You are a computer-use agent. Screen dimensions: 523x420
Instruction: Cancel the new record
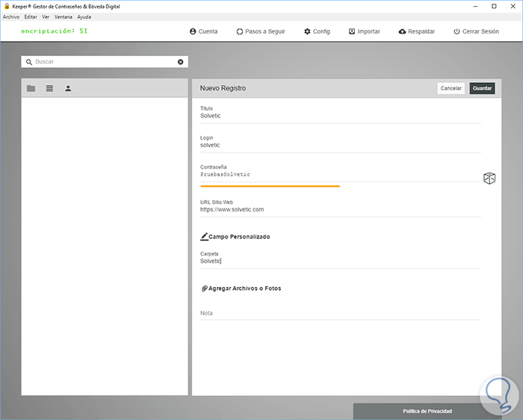(451, 88)
